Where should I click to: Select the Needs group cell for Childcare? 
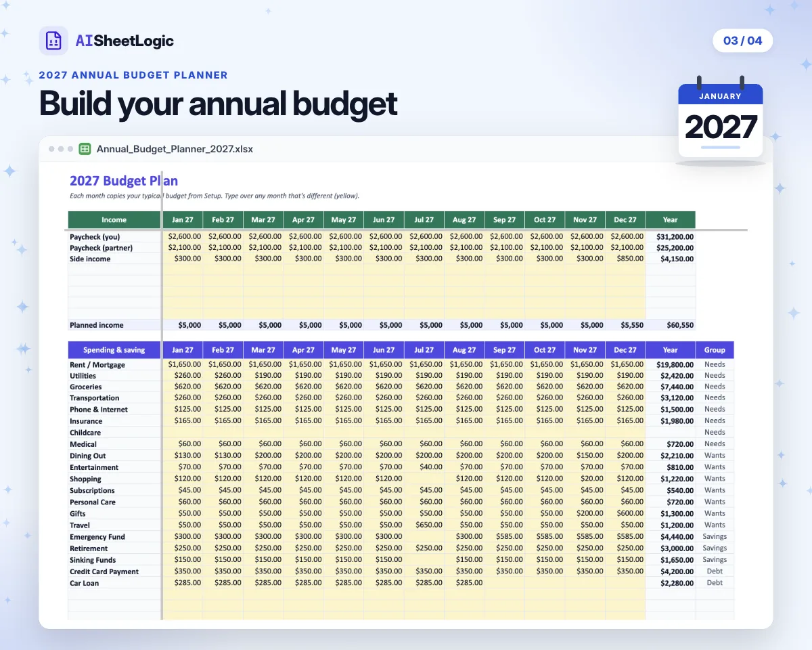[x=715, y=432]
